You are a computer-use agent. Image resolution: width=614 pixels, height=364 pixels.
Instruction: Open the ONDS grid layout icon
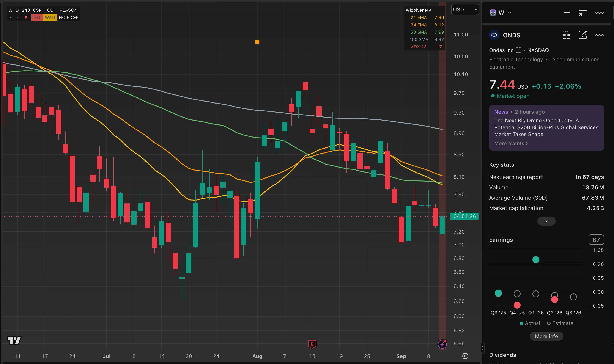point(566,35)
